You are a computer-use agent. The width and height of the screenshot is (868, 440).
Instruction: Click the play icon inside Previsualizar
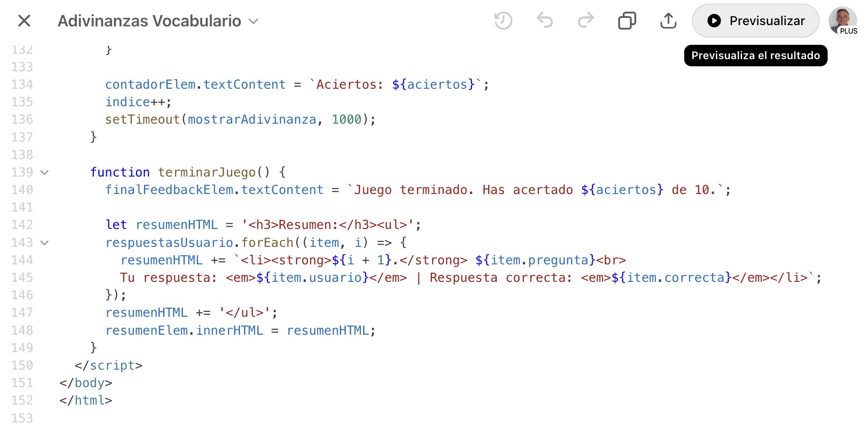(x=714, y=21)
